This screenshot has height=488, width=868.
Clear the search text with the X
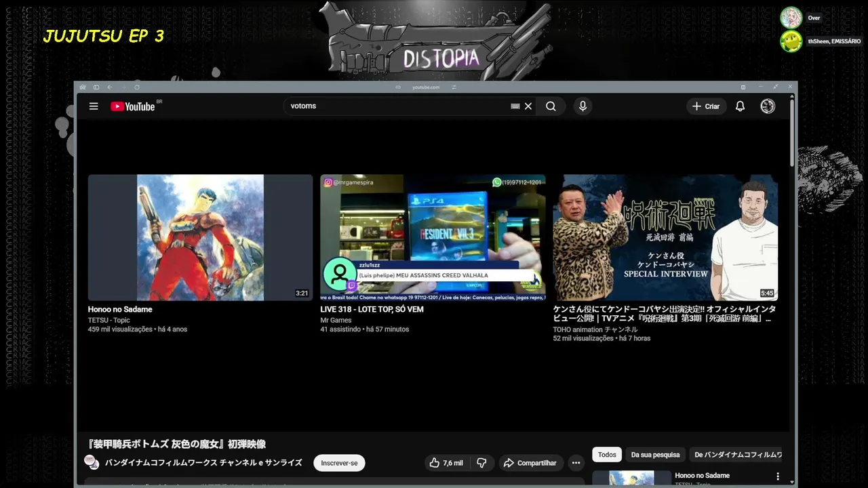pos(528,106)
